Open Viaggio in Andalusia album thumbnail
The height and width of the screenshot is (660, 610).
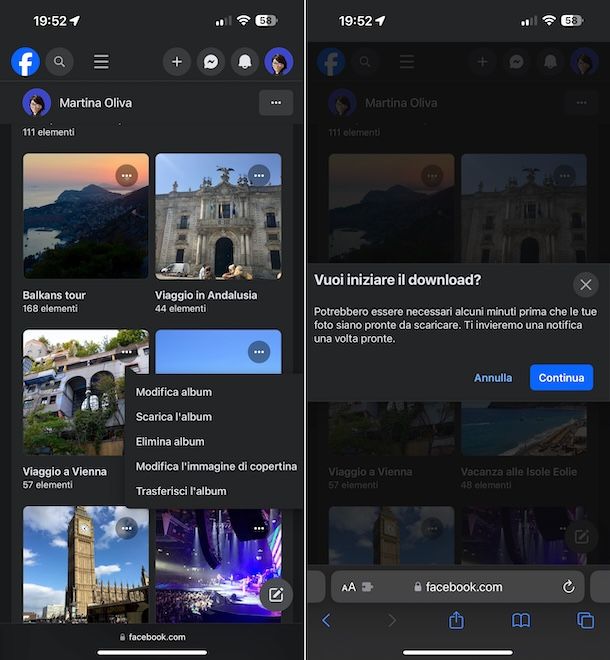point(218,216)
